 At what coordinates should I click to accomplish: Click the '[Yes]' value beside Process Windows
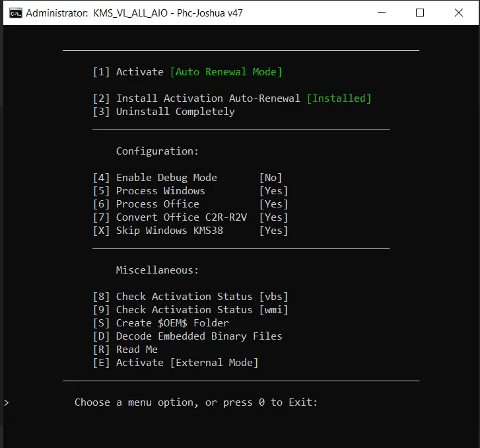[x=274, y=191]
